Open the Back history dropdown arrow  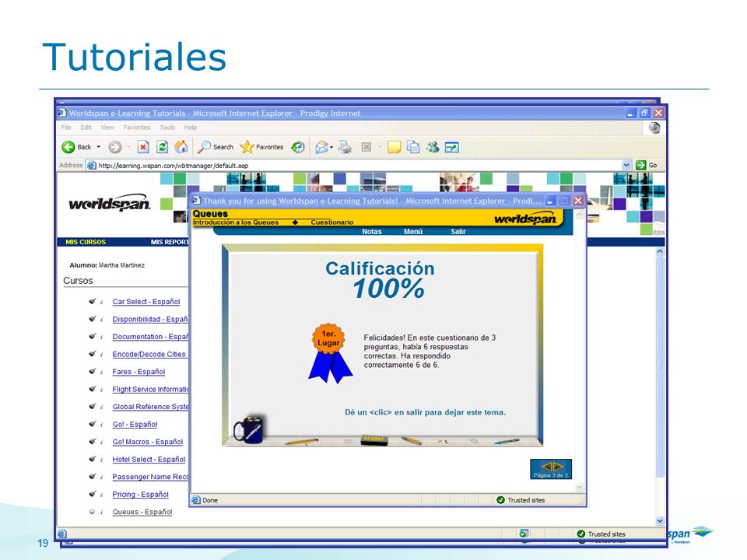click(99, 147)
